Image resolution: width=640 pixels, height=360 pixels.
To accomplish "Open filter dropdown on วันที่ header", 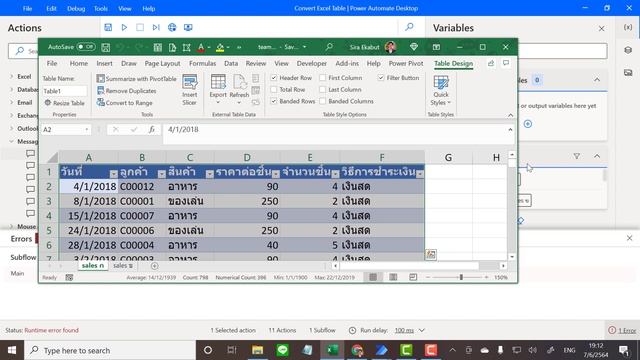I will (x=113, y=174).
